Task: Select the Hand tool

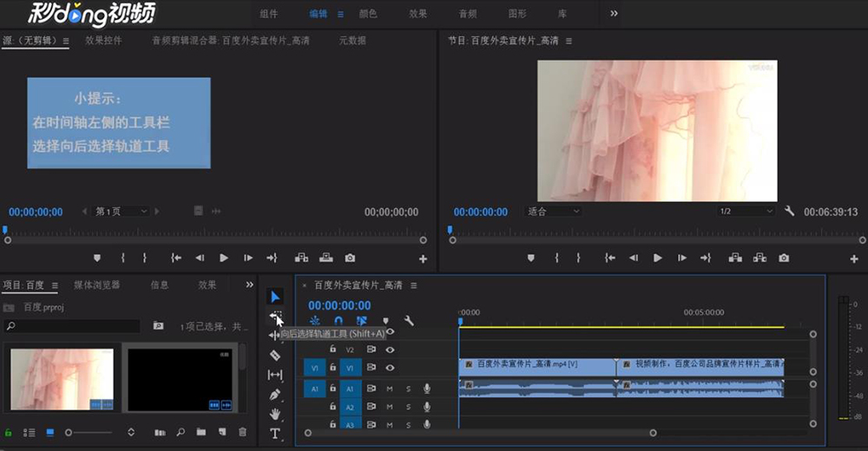Action: (x=274, y=414)
